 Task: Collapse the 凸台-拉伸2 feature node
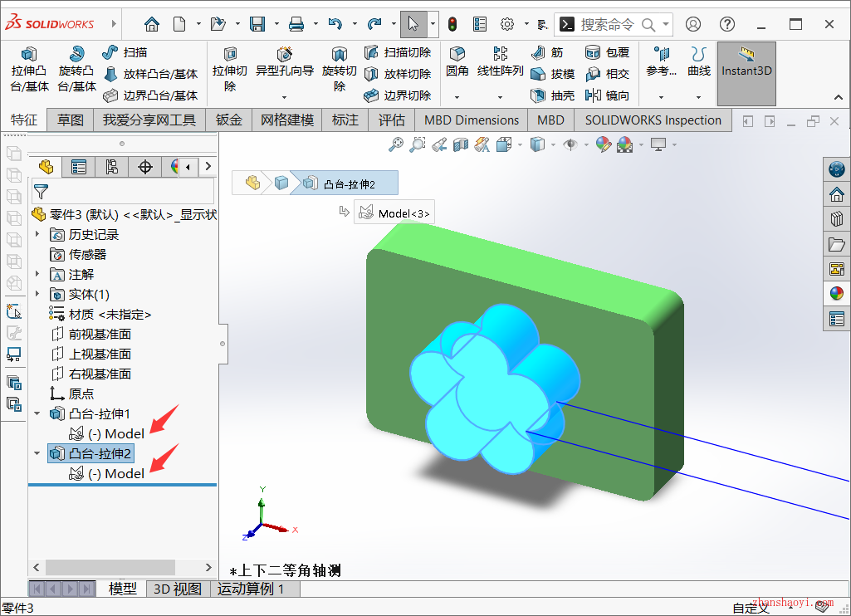[36, 453]
